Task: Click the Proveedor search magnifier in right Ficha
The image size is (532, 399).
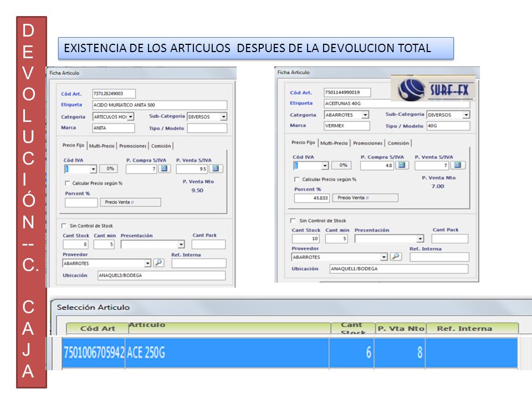Action: coord(396,257)
